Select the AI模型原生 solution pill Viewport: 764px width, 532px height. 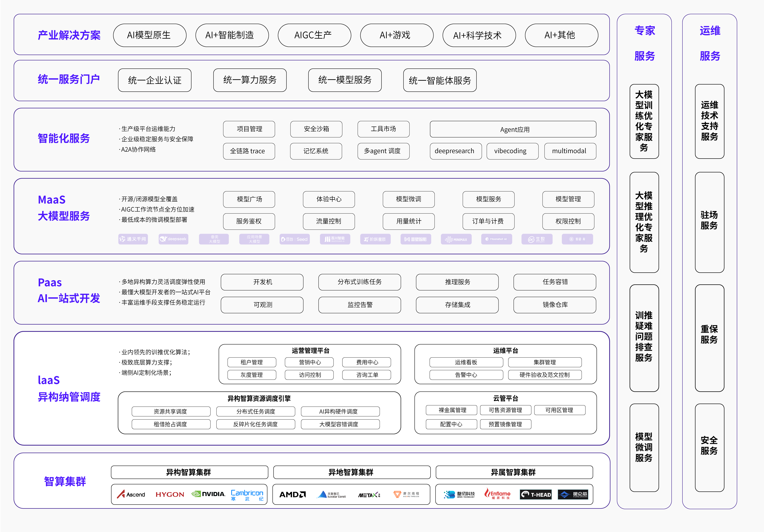point(150,35)
